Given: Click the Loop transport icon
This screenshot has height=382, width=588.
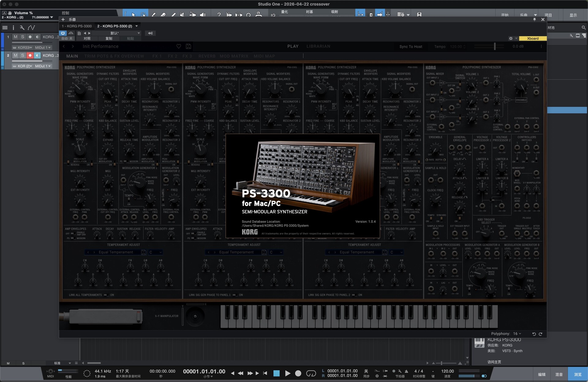Looking at the screenshot, I should [x=311, y=373].
